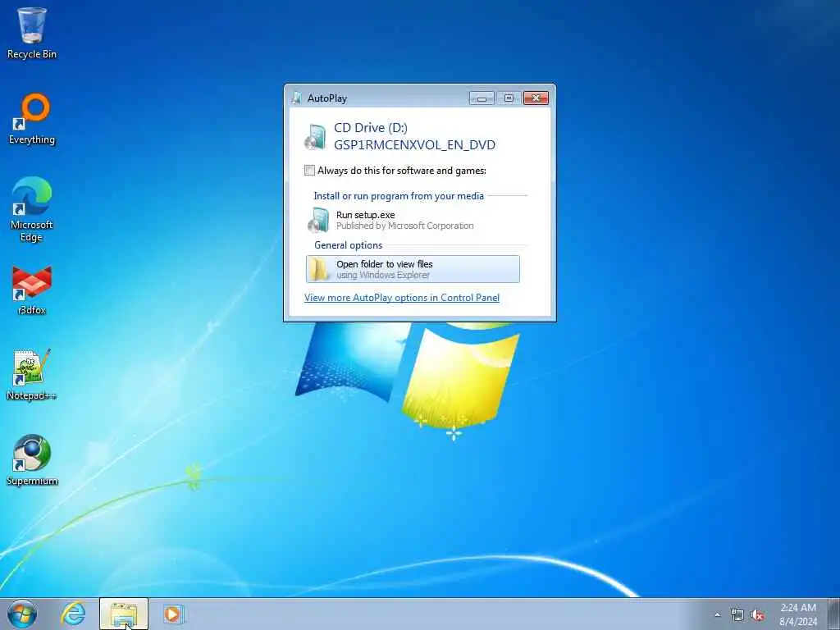Open the clock showing 2:24 AM
840x630 pixels.
798,614
